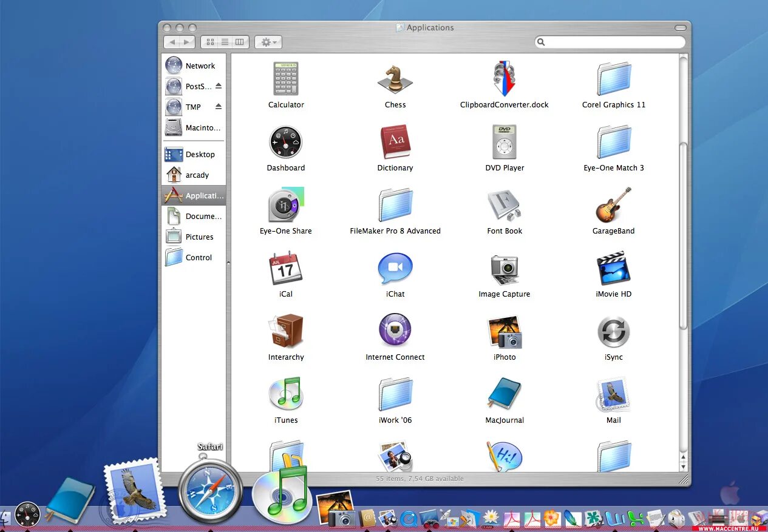Viewport: 768px width, 532px height.
Task: Select the Font Book icon
Action: click(504, 205)
